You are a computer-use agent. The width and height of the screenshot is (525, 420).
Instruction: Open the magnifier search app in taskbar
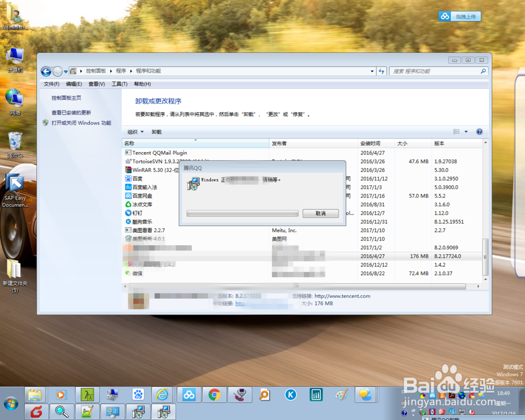[x=61, y=412]
